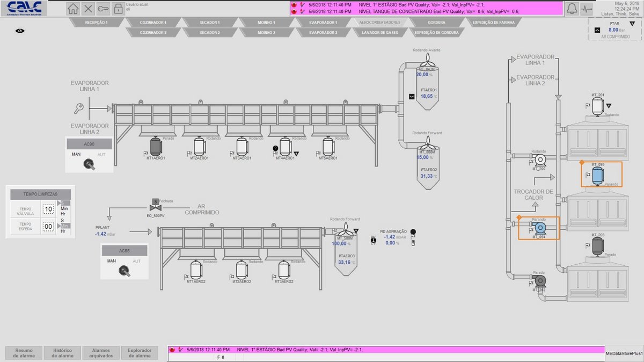Click the key login icon
The width and height of the screenshot is (644, 362).
coord(103,9)
